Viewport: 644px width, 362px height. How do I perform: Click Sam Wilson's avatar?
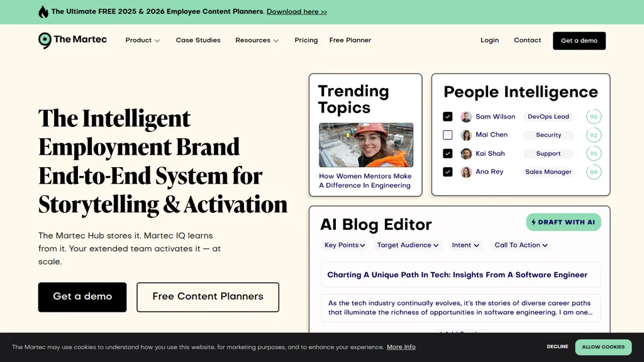466,117
